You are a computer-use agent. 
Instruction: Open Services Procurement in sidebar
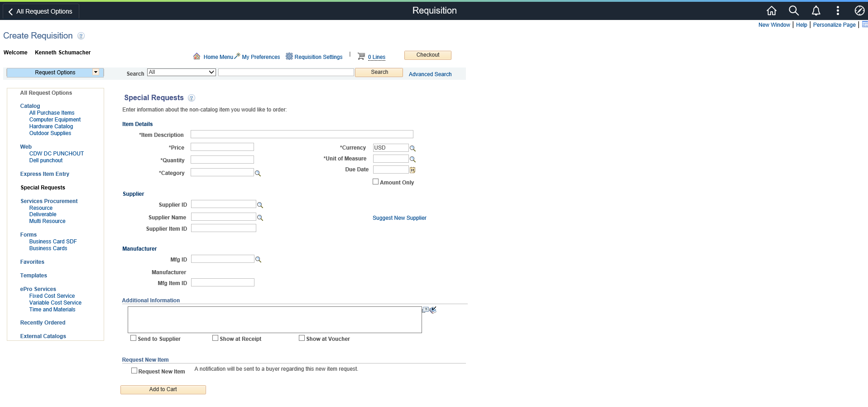49,201
